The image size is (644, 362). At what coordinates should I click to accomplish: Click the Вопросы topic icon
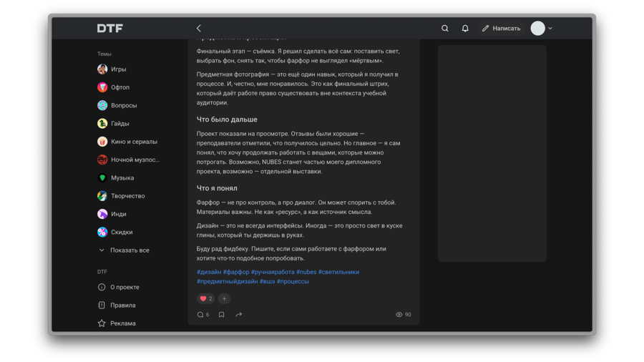(102, 105)
